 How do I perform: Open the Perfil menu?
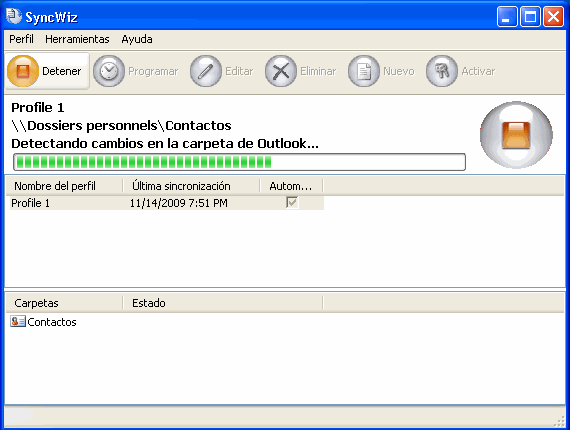click(x=21, y=39)
